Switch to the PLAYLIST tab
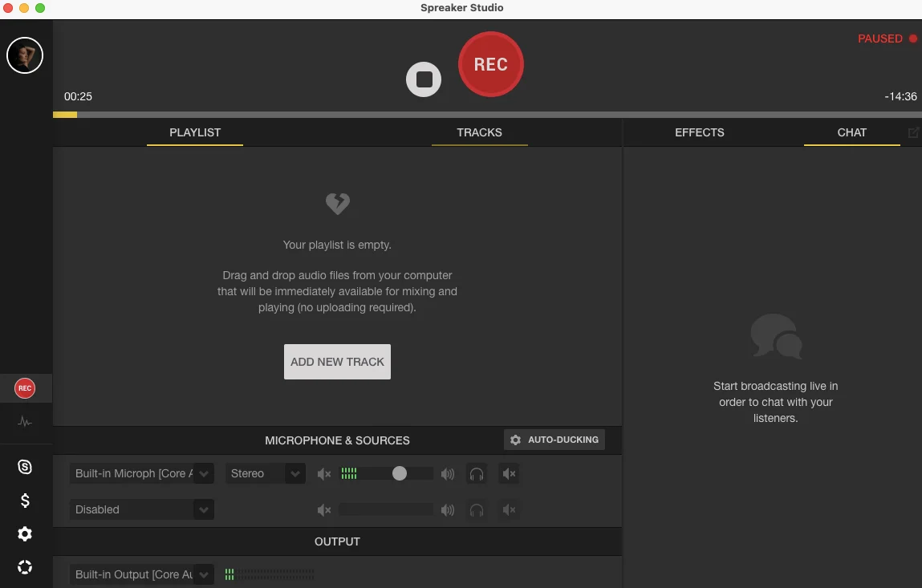This screenshot has height=588, width=922. (x=195, y=132)
